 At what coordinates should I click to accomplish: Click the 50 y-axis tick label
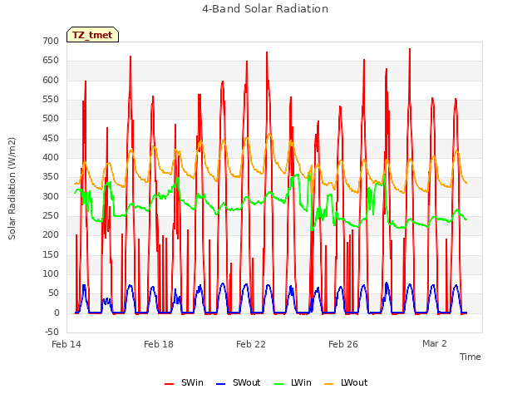pos(53,293)
